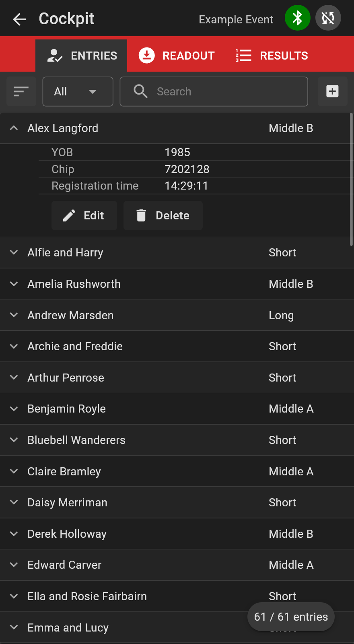Expand the Bluebell Wanderers row chevron

[x=14, y=440]
